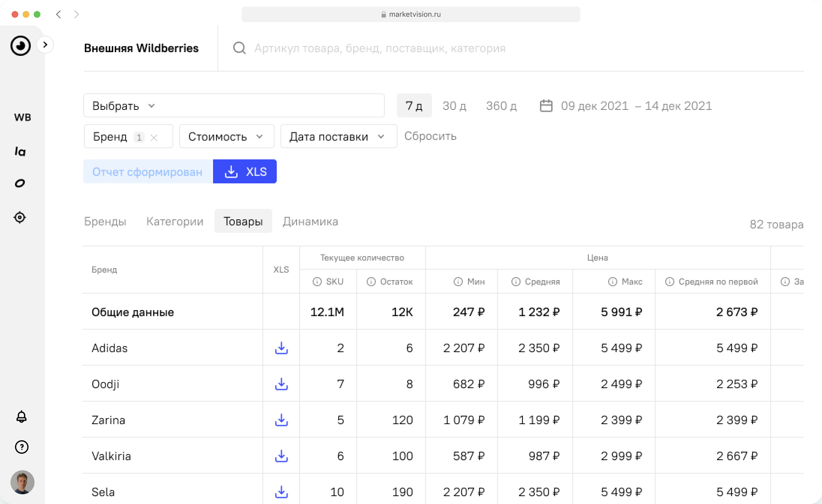Expand the Стоимость filter dropdown
Screen dimensions: 822x504
coord(226,136)
